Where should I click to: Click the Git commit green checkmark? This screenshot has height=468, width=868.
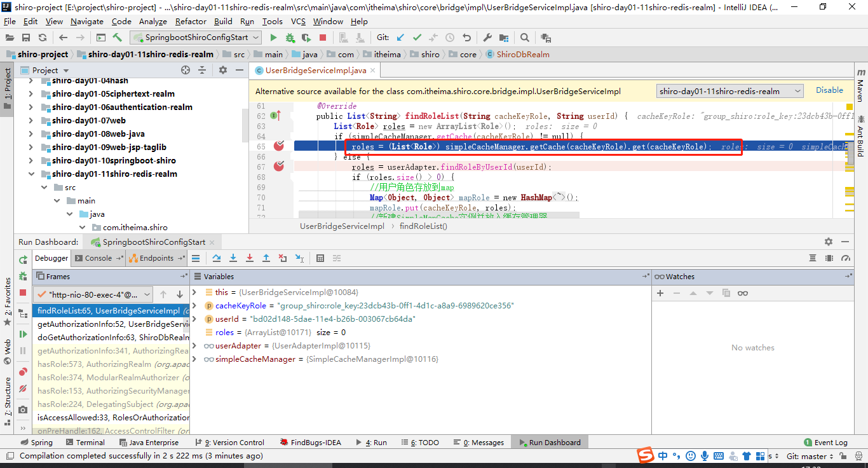coord(417,38)
